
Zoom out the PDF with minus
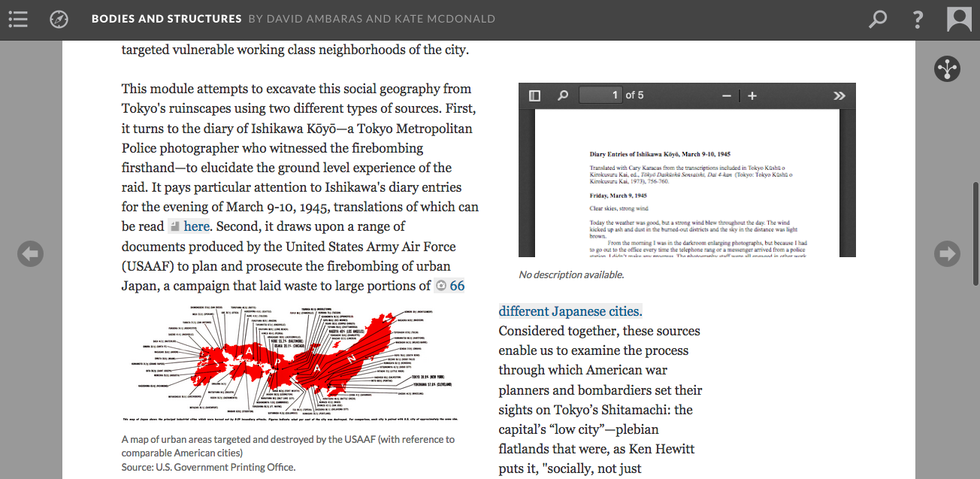point(727,95)
